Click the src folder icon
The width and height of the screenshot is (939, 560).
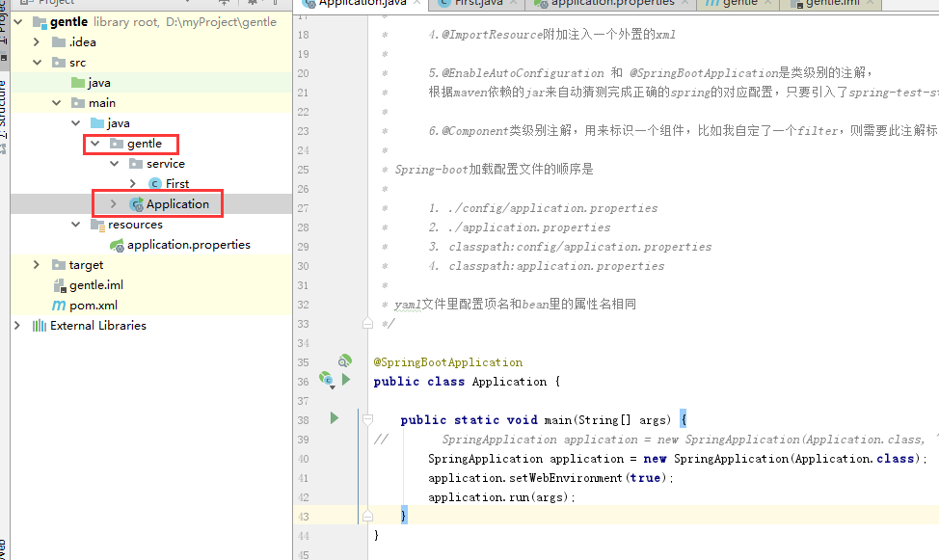[x=59, y=63]
